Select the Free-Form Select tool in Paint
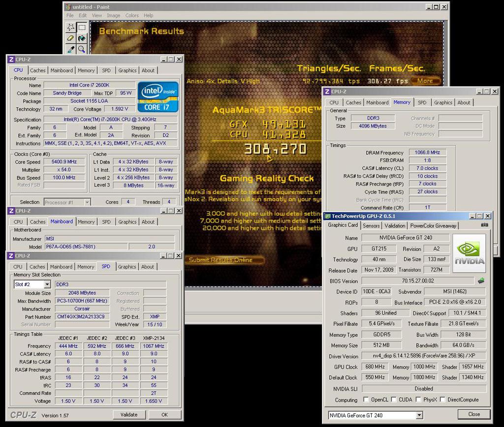Image resolution: width=504 pixels, height=427 pixels. coord(71,27)
